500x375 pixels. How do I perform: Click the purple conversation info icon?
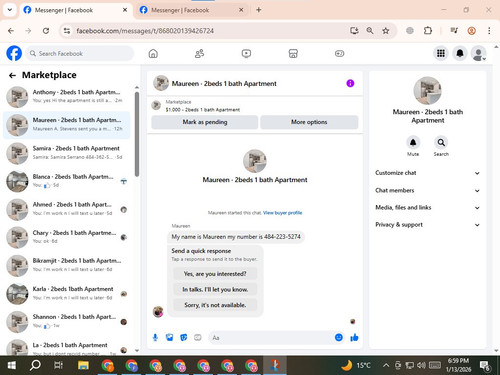point(350,83)
